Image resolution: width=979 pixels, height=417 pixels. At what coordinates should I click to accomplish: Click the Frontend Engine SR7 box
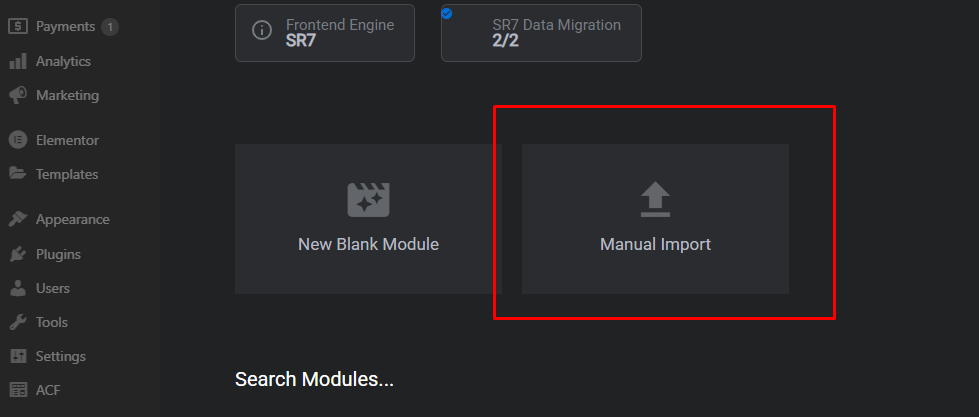pyautogui.click(x=325, y=32)
